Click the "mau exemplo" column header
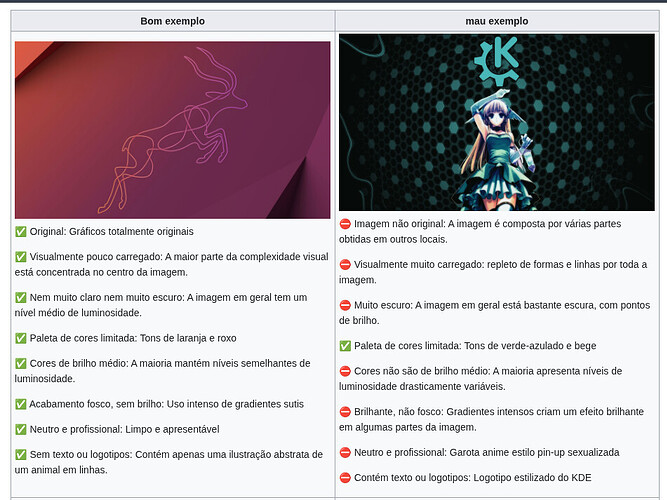Image resolution: width=667 pixels, height=500 pixels. click(497, 21)
